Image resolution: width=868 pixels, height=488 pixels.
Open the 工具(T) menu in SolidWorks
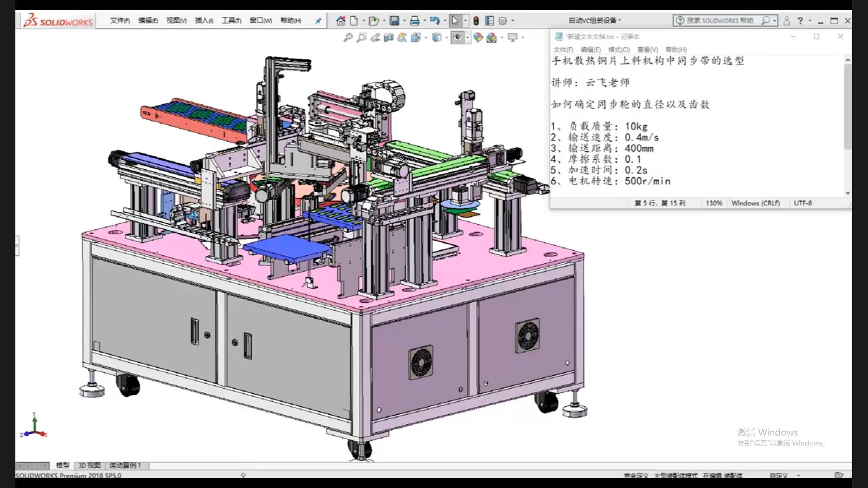[231, 20]
